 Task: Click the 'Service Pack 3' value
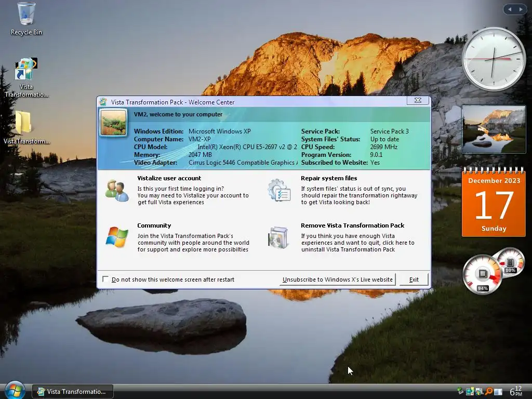[x=390, y=131]
